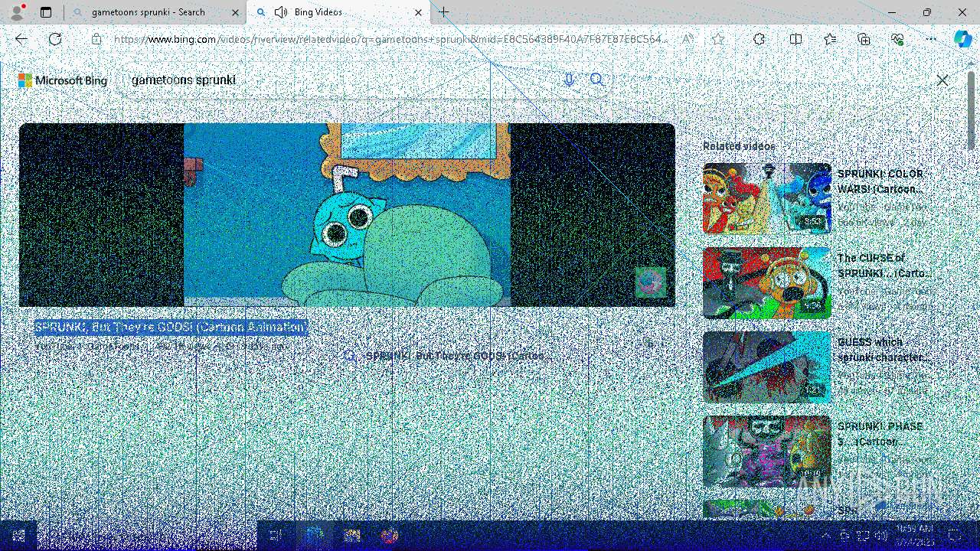
Task: Mute the Bing Videos tab audio
Action: 281,12
